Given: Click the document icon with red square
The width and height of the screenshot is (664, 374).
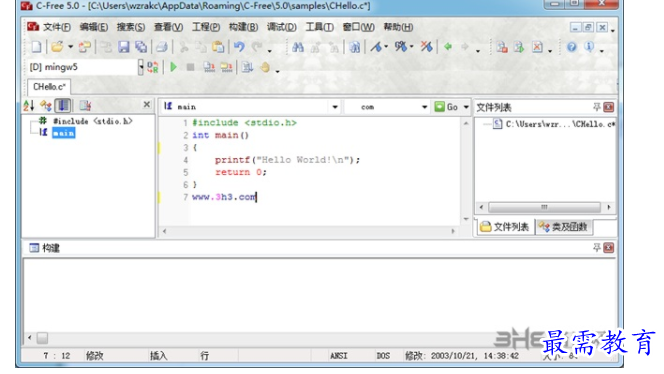Looking at the screenshot, I should pos(502,47).
